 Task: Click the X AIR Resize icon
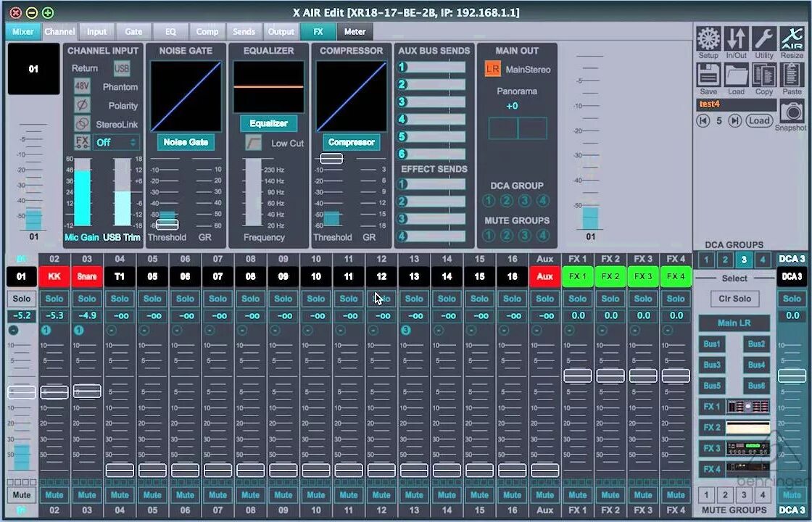[x=792, y=38]
